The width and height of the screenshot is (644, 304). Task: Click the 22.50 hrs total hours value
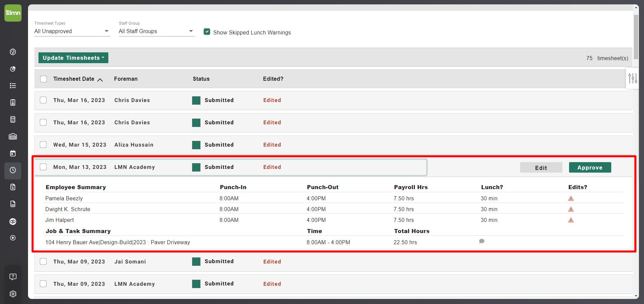click(x=405, y=242)
